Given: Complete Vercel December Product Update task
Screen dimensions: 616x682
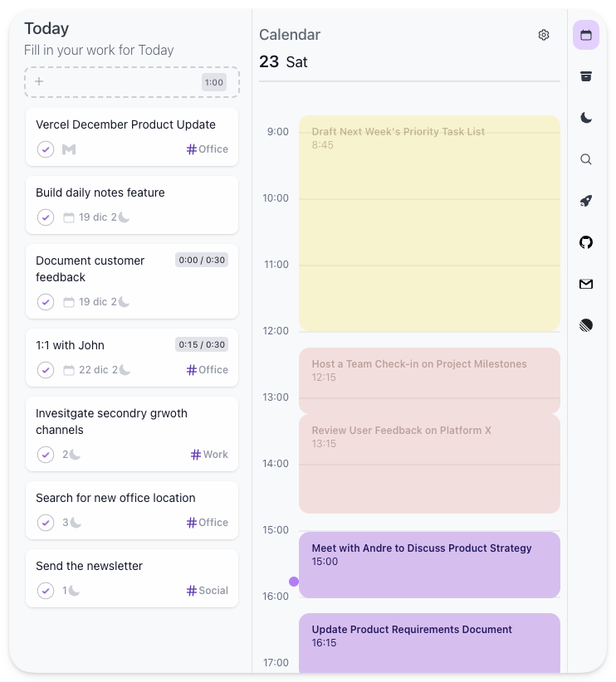Looking at the screenshot, I should pyautogui.click(x=46, y=149).
